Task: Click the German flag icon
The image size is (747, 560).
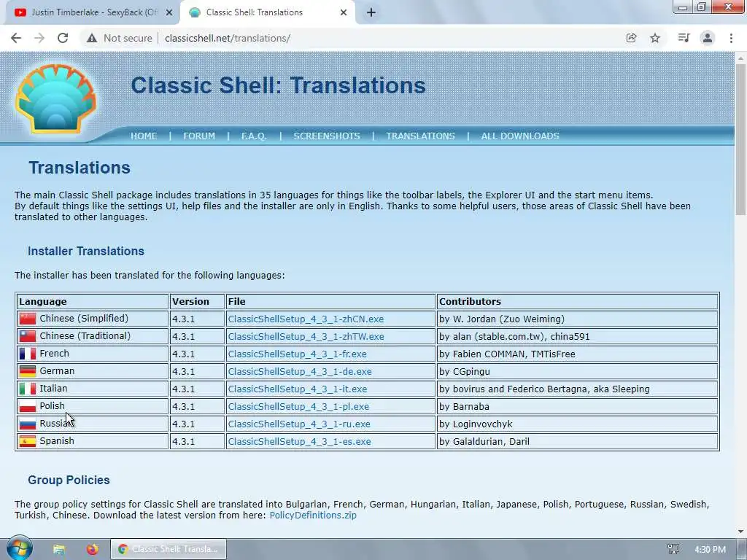Action: [x=28, y=371]
